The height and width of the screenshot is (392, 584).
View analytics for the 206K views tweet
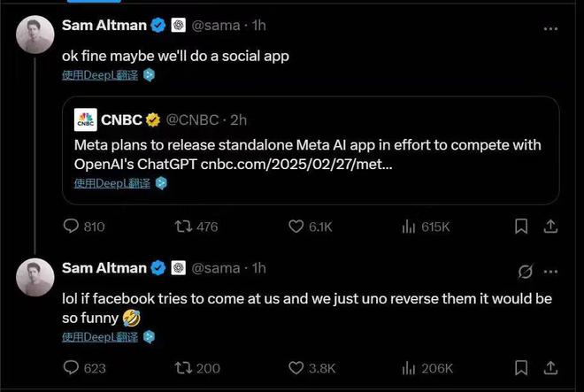tap(409, 367)
